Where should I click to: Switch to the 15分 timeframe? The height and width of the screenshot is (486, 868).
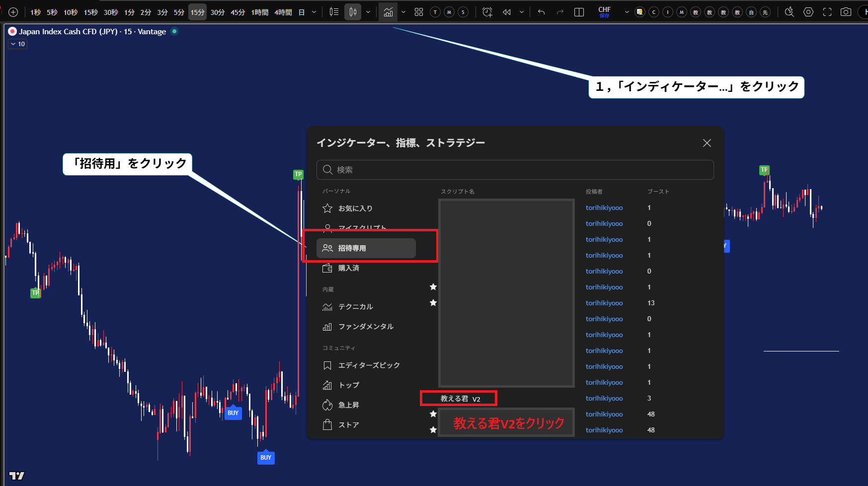pyautogui.click(x=197, y=12)
